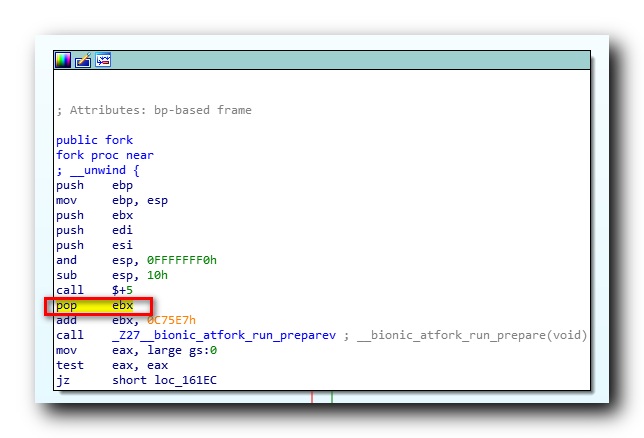Select the 'public fork' line

94,140
